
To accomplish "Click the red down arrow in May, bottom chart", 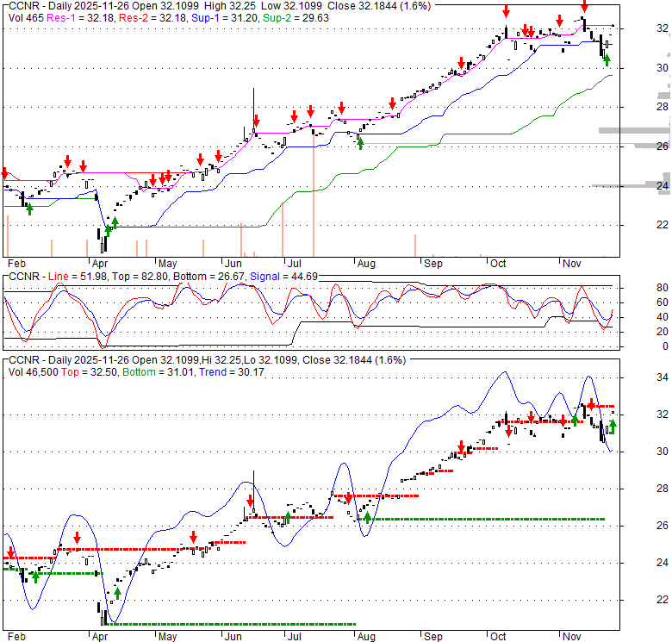I will 193,535.
